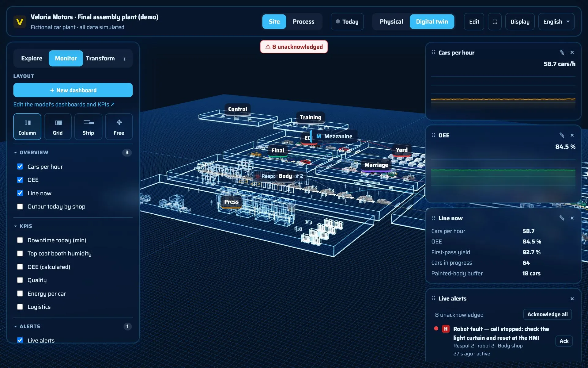Image resolution: width=588 pixels, height=368 pixels.
Task: Uncheck the OEE overview checkbox
Action: pyautogui.click(x=20, y=180)
